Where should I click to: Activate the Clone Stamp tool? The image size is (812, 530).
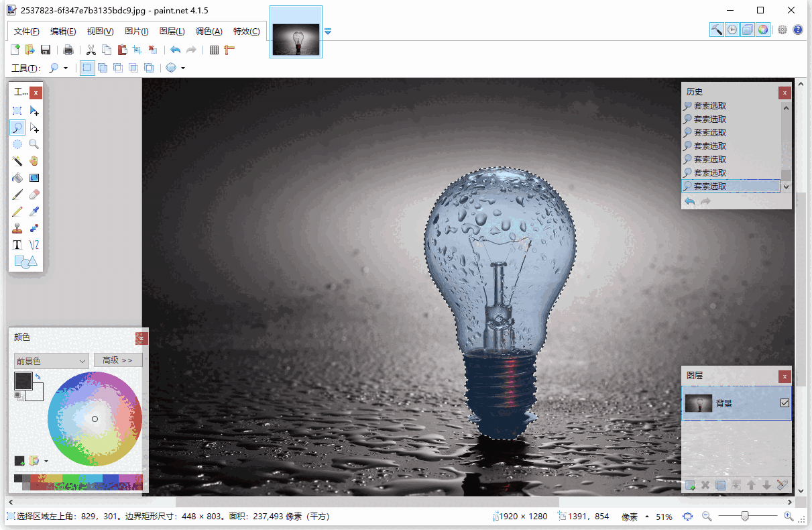pos(17,227)
